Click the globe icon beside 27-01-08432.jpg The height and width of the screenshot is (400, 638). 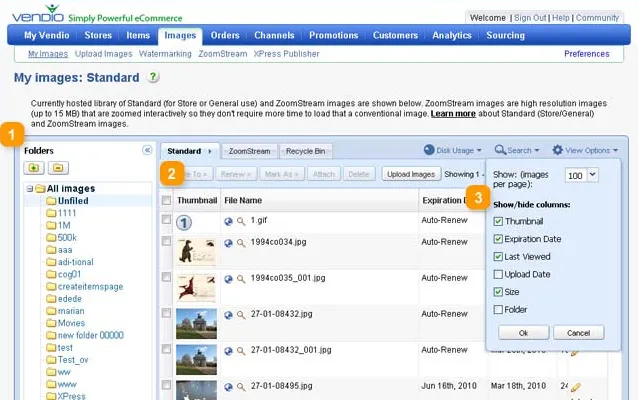[x=228, y=315]
